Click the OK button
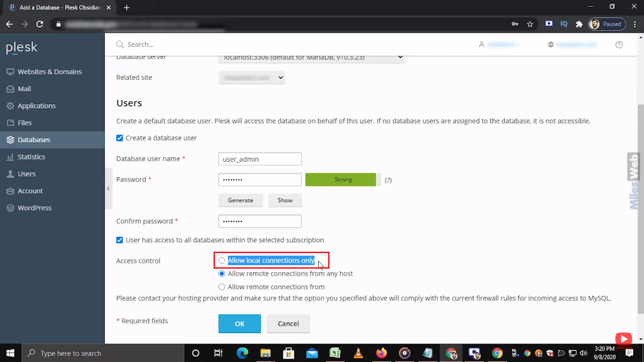 click(x=239, y=323)
